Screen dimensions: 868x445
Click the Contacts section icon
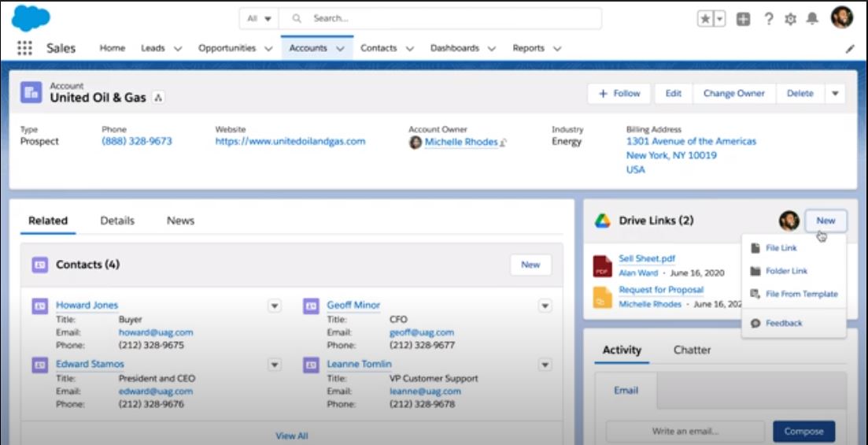click(x=40, y=265)
